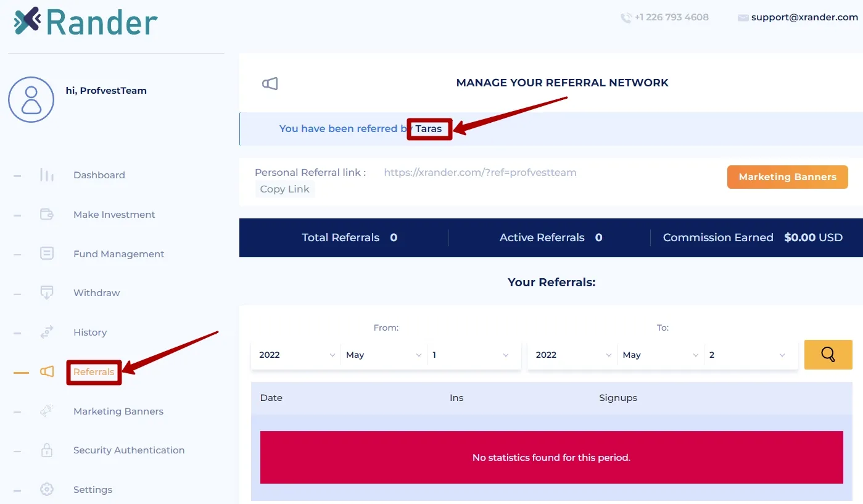863x504 pixels.
Task: Click the megaphone icon beside page title
Action: (270, 83)
